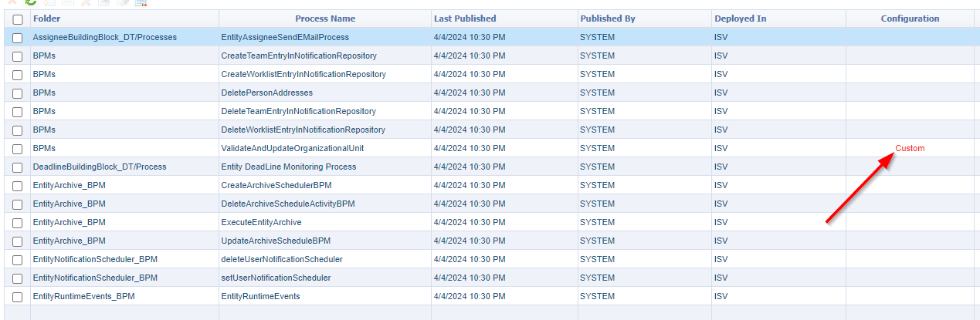Select checkbox for ValidateAndUpdateOrganizationalUnit row
This screenshot has height=320, width=980.
tap(18, 149)
